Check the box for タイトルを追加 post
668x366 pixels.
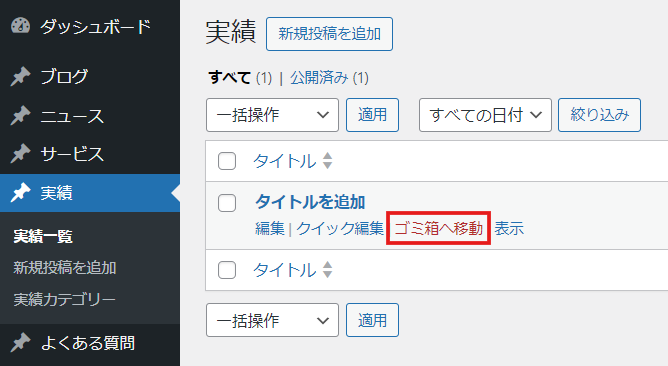point(227,203)
